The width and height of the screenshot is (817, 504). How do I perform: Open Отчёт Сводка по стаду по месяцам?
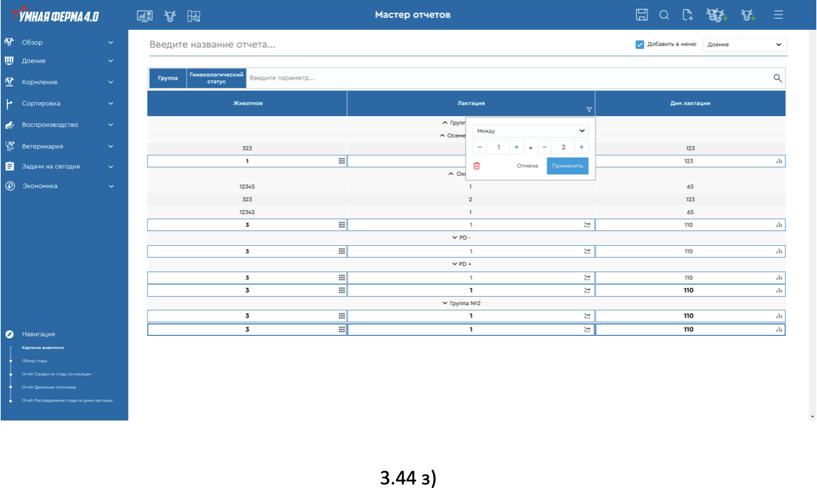coord(57,374)
